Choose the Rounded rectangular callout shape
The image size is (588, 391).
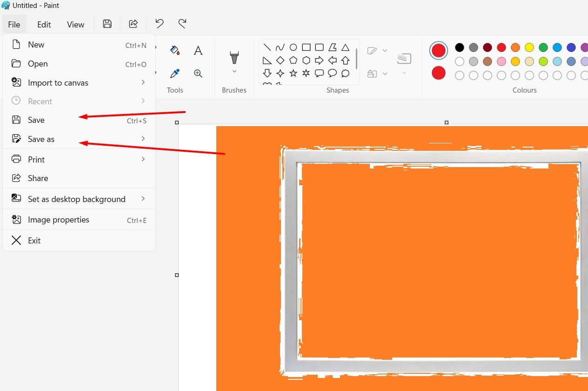pyautogui.click(x=319, y=73)
